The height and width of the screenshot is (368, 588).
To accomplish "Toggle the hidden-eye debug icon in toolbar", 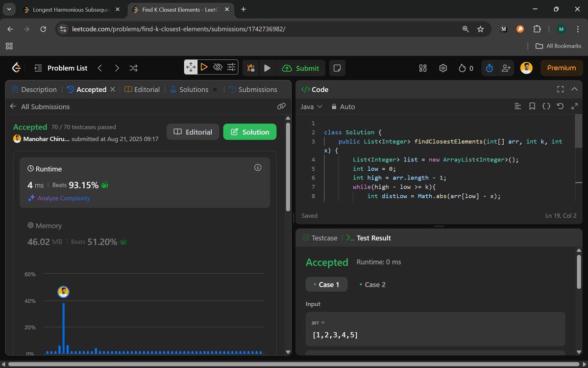I will 218,67.
